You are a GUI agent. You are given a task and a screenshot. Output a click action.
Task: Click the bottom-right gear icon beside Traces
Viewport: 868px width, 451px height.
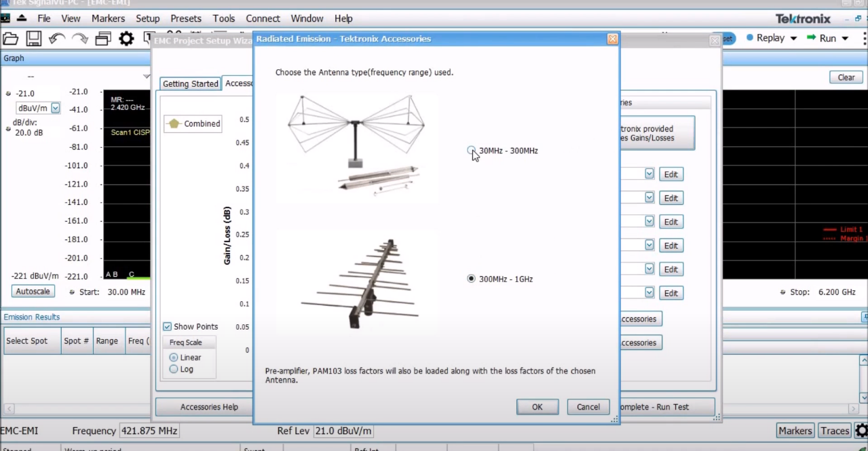tap(861, 431)
